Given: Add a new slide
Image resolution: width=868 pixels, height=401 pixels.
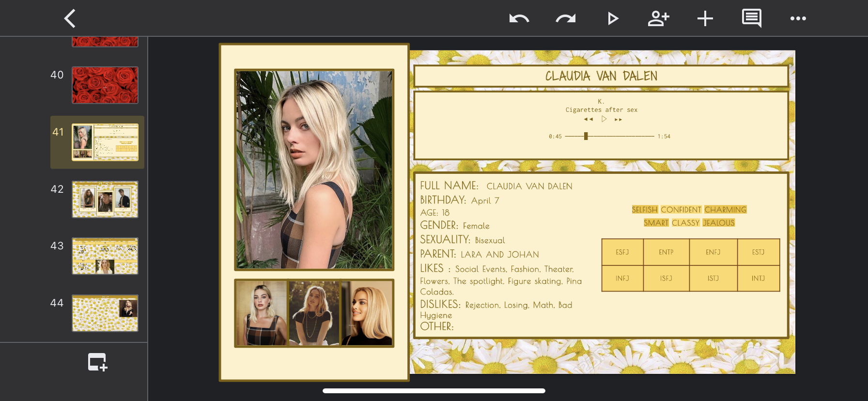Looking at the screenshot, I should pyautogui.click(x=97, y=362).
